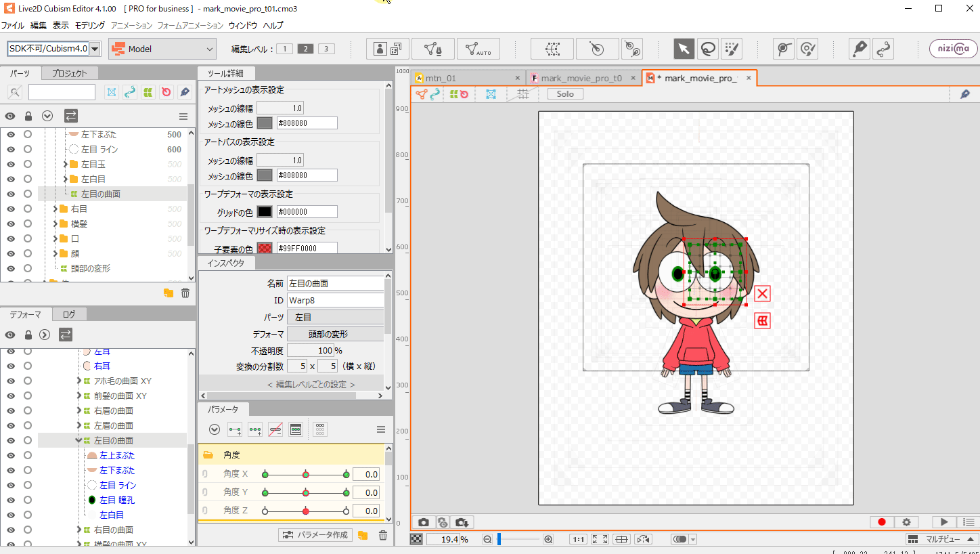Create a rotation deformer from toolbar

coord(597,49)
